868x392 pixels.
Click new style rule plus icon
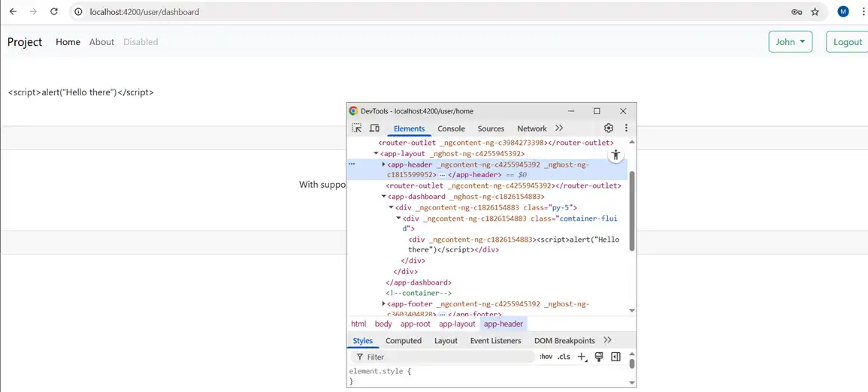[582, 357]
